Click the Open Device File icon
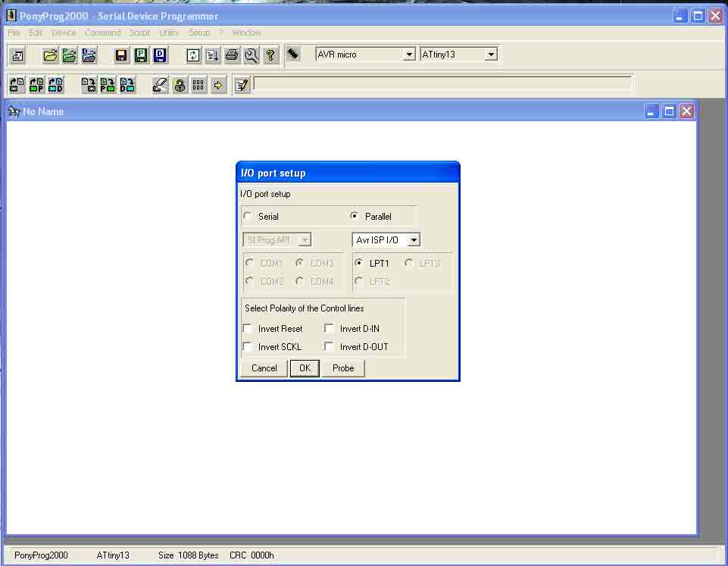The height and width of the screenshot is (566, 728). pos(50,55)
